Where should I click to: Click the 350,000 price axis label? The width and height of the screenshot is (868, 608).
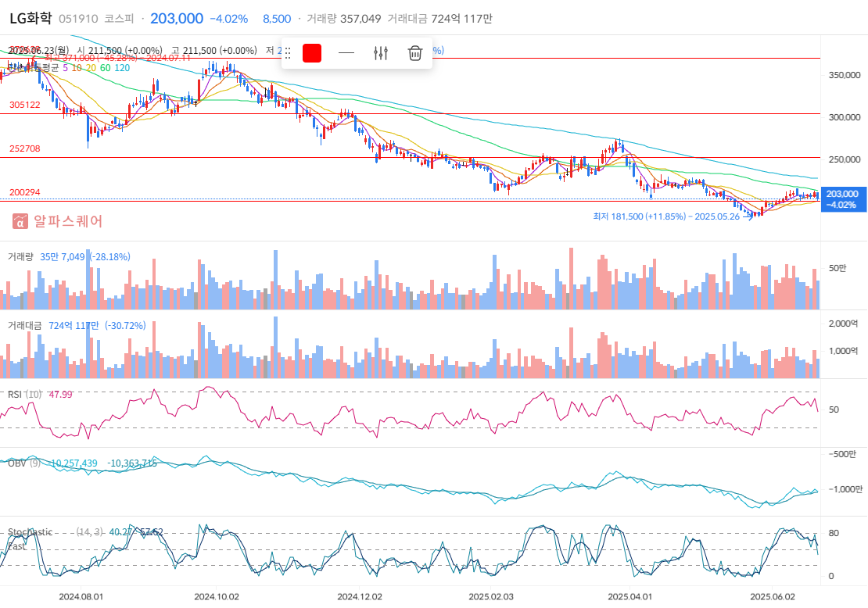(845, 75)
